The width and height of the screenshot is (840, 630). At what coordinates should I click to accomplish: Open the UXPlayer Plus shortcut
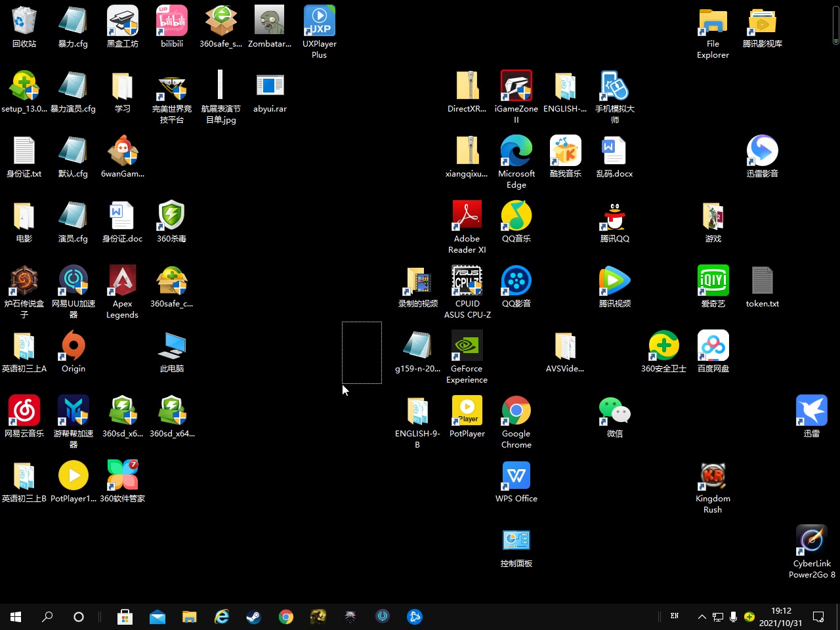pos(320,31)
